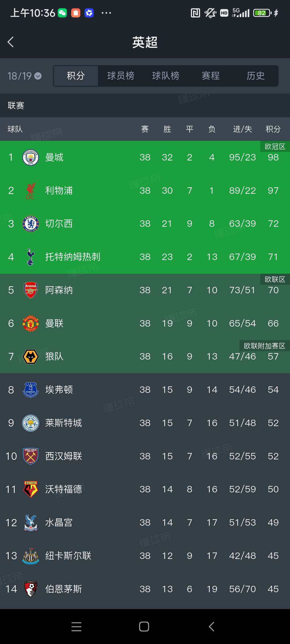Tap the 水晶宫 team name
Screen dimensions: 290x644
coord(59,523)
